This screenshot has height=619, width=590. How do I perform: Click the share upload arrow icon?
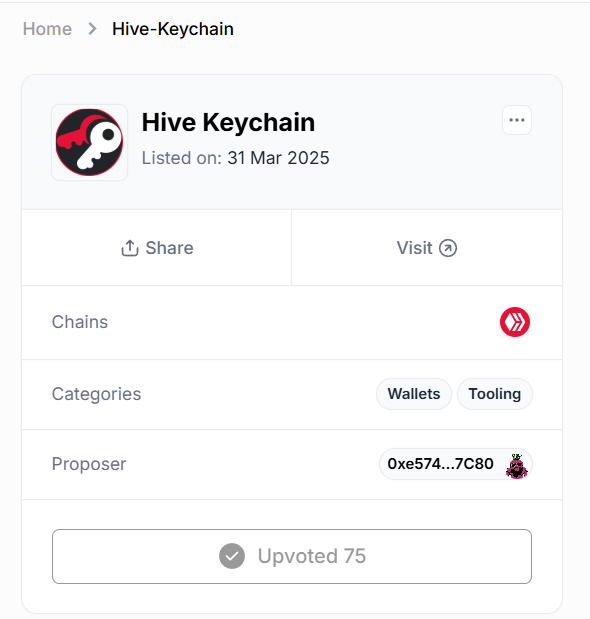(x=129, y=248)
